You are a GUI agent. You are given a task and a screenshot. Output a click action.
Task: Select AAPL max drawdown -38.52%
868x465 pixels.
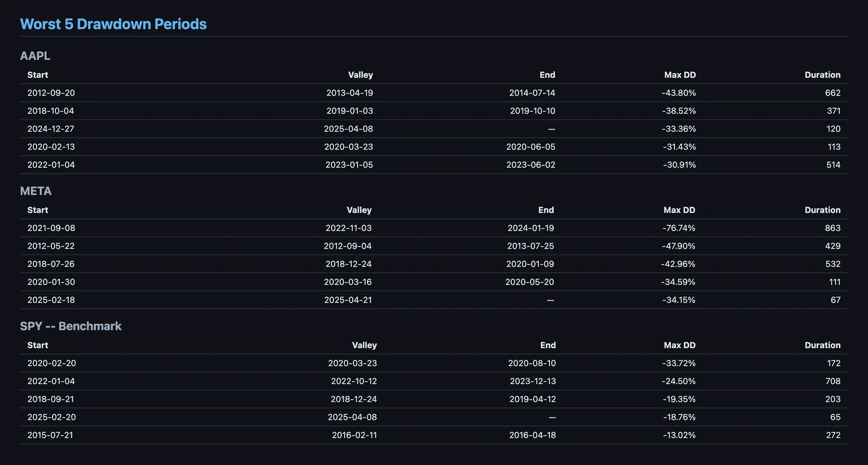679,111
